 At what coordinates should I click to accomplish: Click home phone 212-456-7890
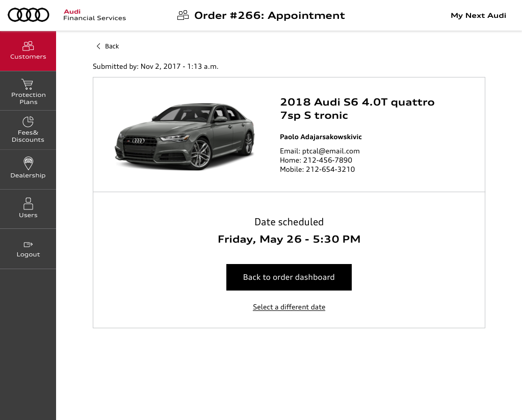coord(328,160)
